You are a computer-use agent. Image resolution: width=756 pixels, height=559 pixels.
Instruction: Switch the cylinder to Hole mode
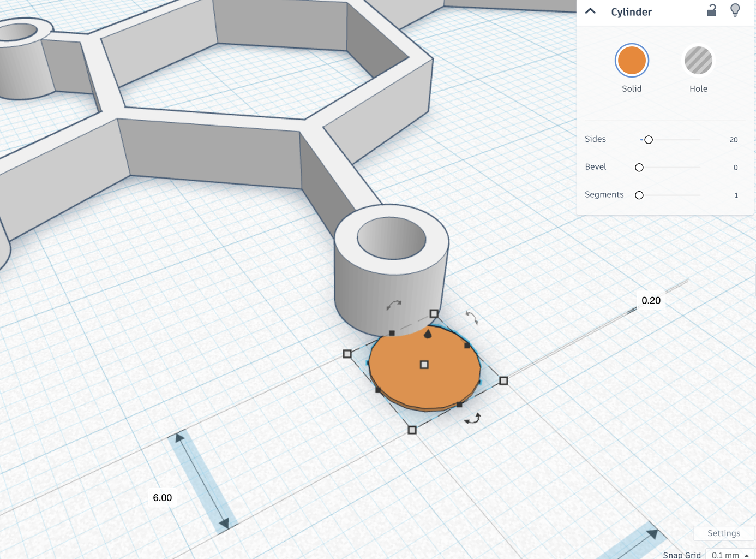point(698,61)
